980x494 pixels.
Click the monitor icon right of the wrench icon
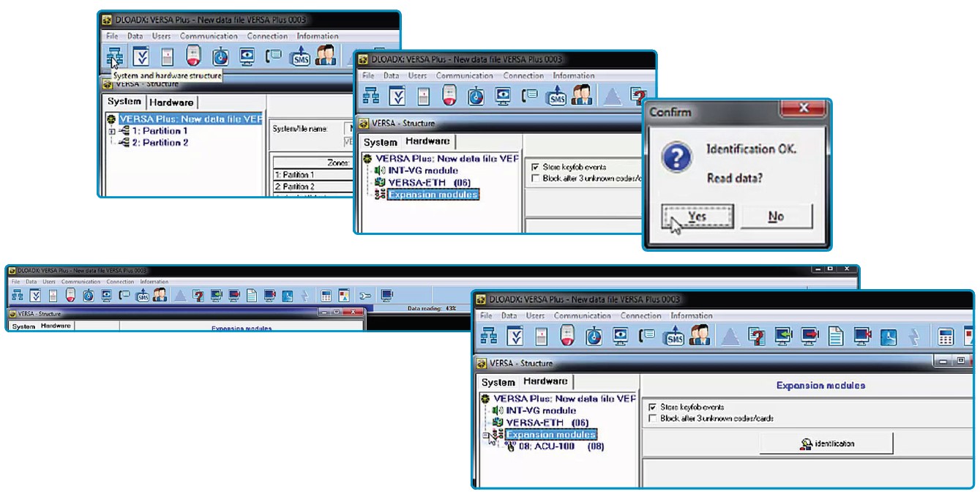point(386,296)
